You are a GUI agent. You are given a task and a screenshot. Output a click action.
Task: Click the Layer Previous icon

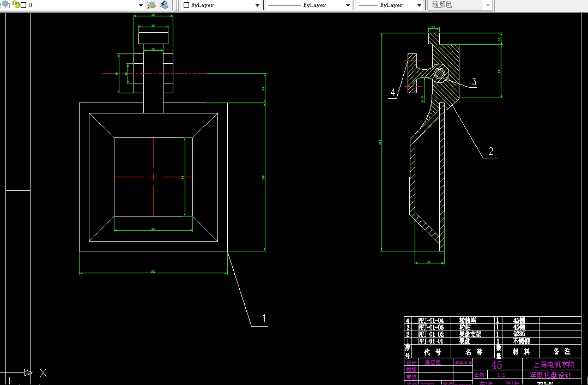164,5
